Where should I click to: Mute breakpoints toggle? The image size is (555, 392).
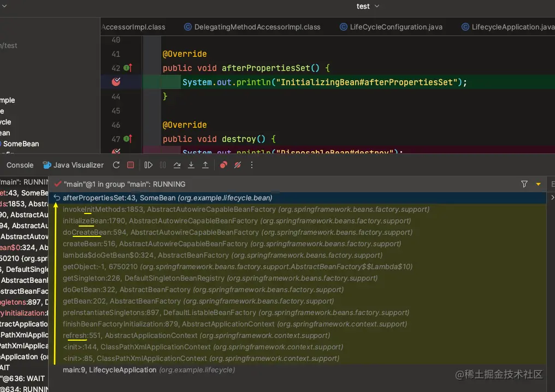[238, 165]
